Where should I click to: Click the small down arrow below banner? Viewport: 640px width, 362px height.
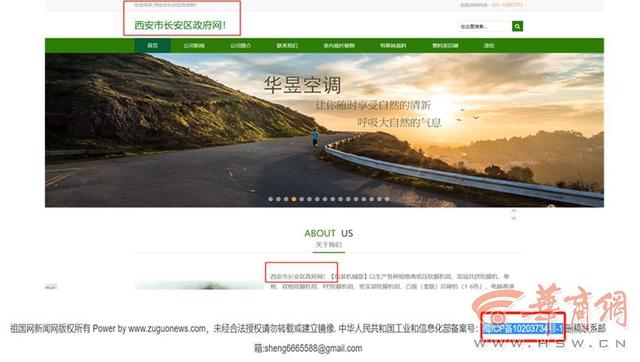click(x=514, y=218)
